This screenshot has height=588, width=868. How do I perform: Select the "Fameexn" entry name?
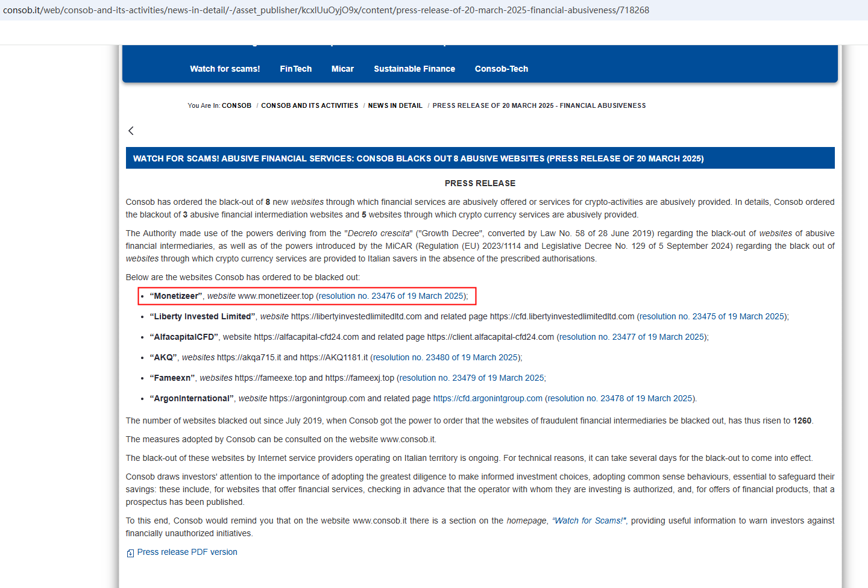click(172, 378)
